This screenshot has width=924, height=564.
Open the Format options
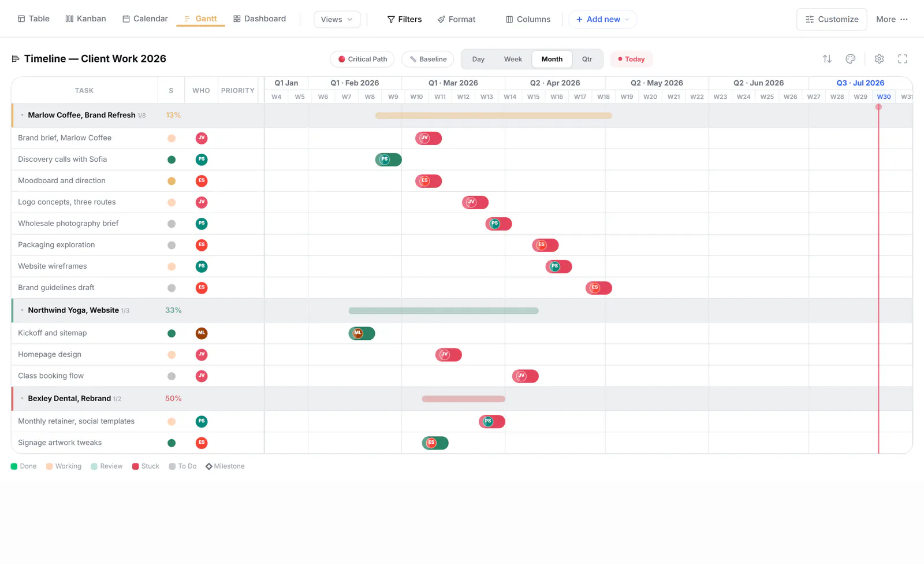(x=456, y=20)
